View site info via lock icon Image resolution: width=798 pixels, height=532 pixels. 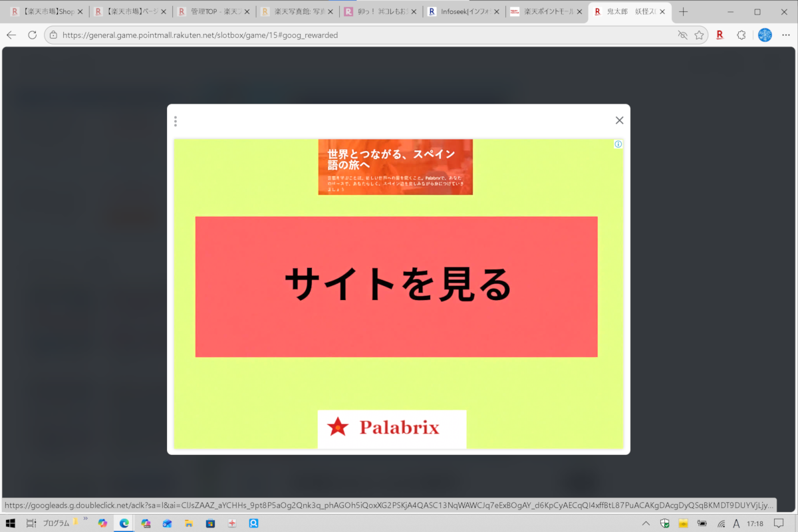click(53, 35)
